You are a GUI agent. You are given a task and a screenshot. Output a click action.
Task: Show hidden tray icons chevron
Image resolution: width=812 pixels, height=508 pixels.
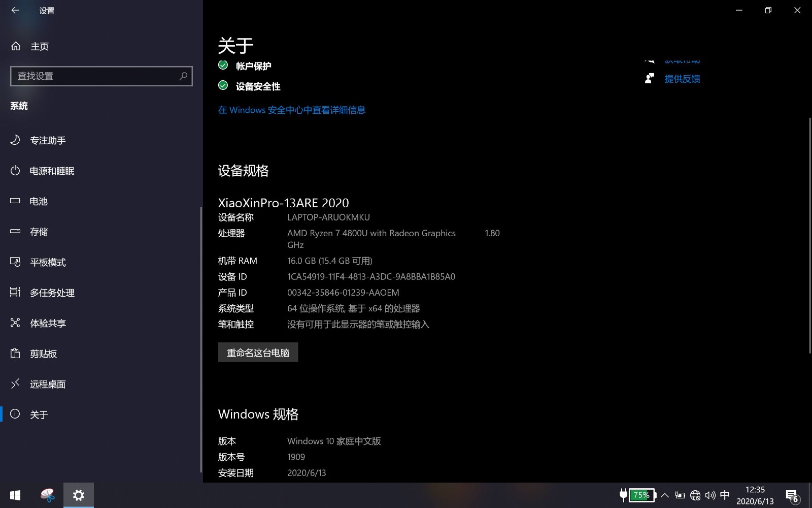[664, 495]
